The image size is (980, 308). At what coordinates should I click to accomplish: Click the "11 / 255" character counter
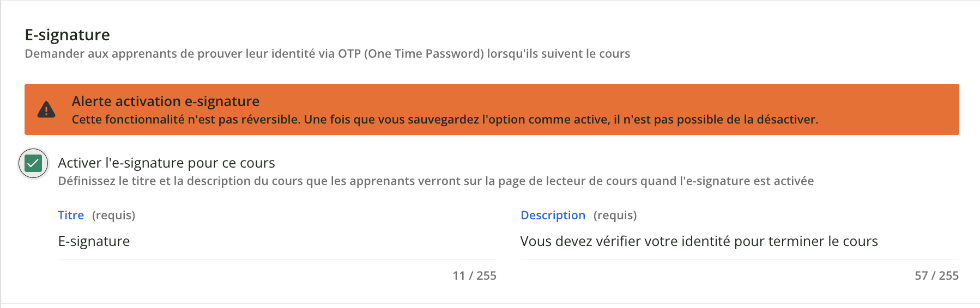(474, 276)
